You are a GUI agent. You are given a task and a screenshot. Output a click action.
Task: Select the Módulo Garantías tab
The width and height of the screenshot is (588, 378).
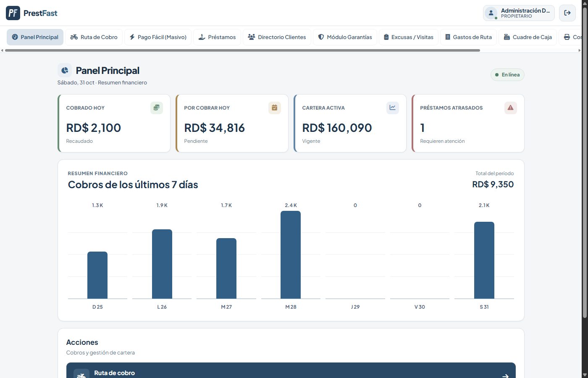[345, 37]
